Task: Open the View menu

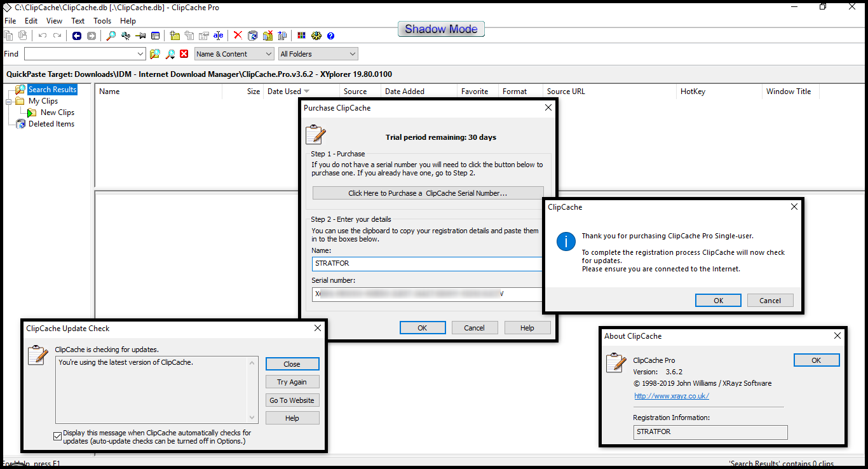Action: (55, 21)
